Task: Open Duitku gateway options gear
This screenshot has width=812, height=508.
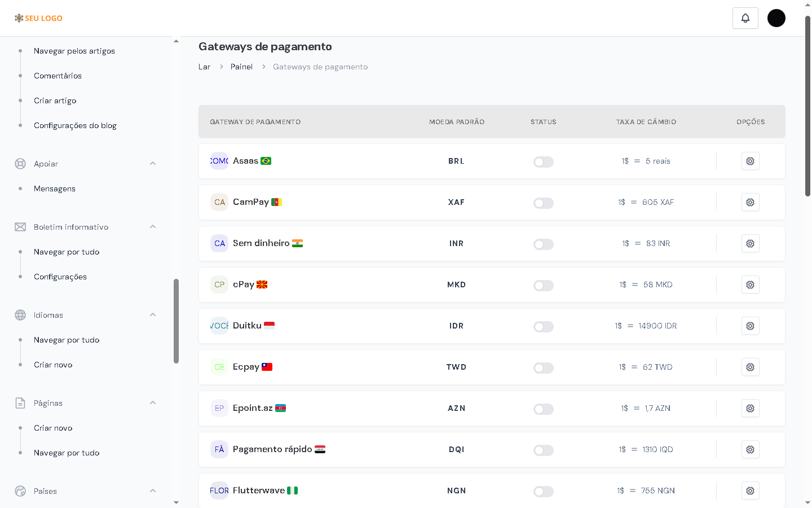Action: [750, 326]
